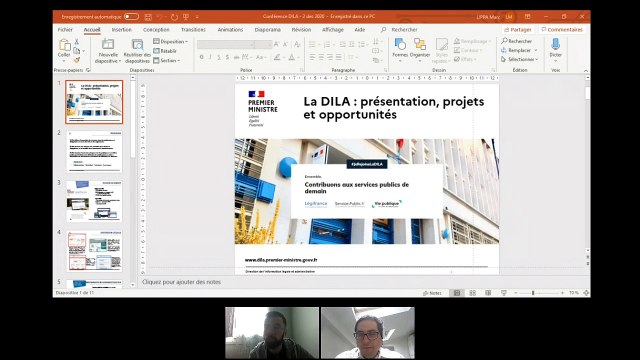Select slide 1 thumbnail
Image resolution: width=640 pixels, height=360 pixels.
(94, 102)
